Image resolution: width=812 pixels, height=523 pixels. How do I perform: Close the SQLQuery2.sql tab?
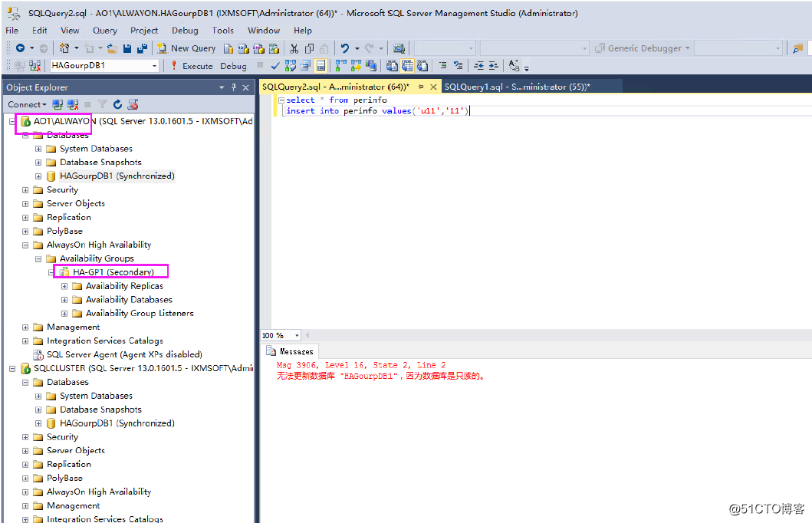click(433, 87)
